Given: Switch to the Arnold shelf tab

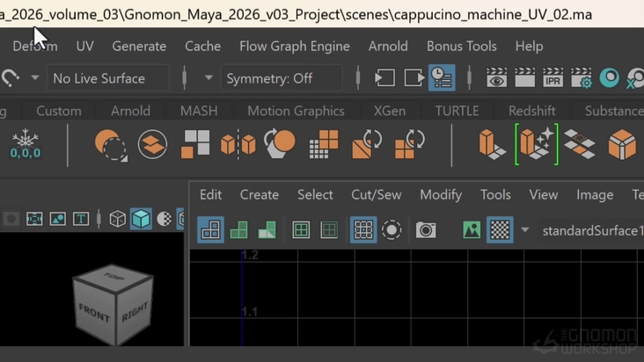Looking at the screenshot, I should tap(130, 111).
